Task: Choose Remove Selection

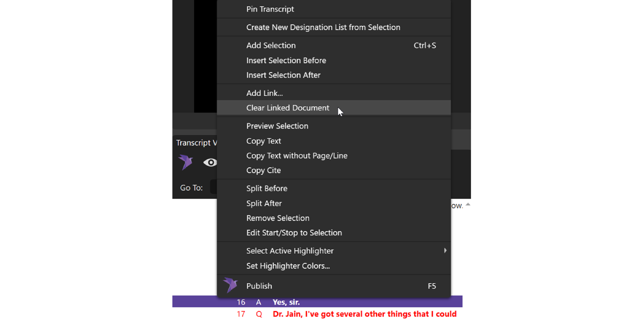Action: pos(278,218)
